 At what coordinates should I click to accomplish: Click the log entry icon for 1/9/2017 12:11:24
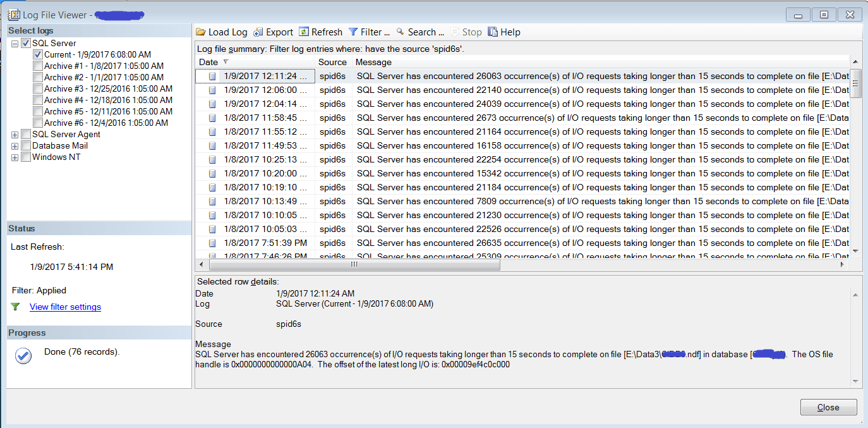point(212,76)
